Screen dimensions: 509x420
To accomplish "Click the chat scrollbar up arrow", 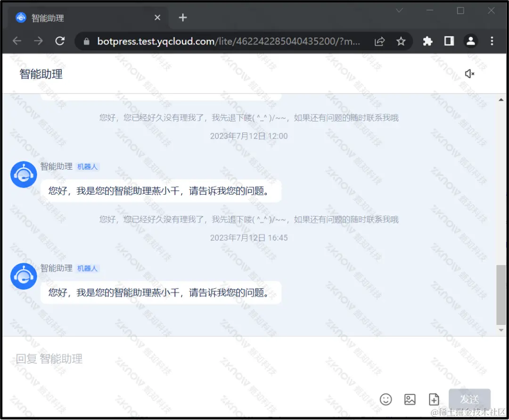I will pos(501,99).
